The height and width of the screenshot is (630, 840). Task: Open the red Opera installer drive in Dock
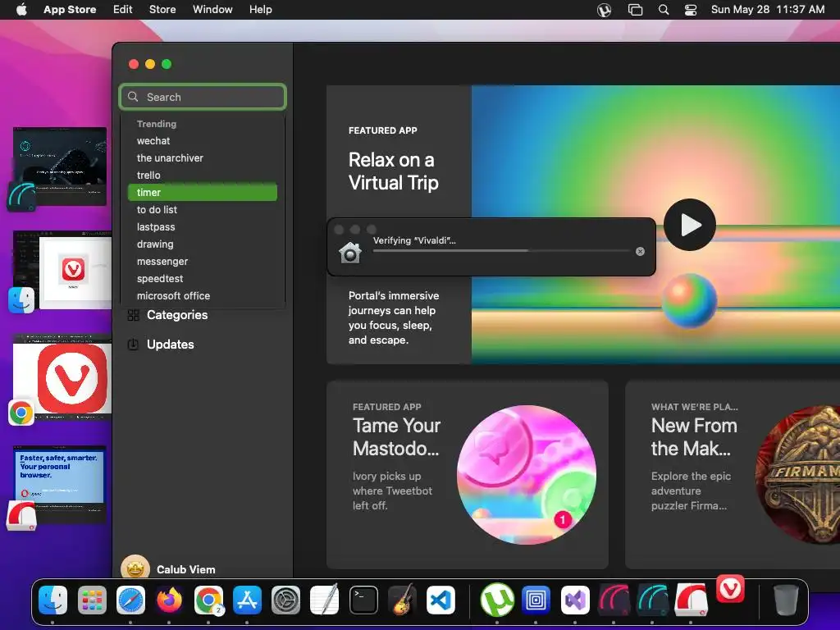click(x=691, y=600)
